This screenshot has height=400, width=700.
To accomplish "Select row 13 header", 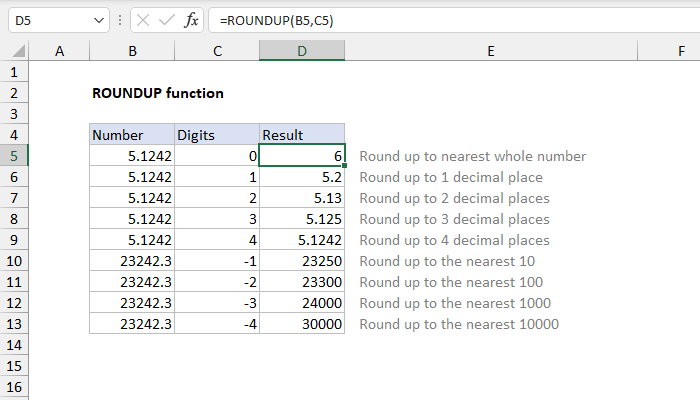I will tap(14, 324).
